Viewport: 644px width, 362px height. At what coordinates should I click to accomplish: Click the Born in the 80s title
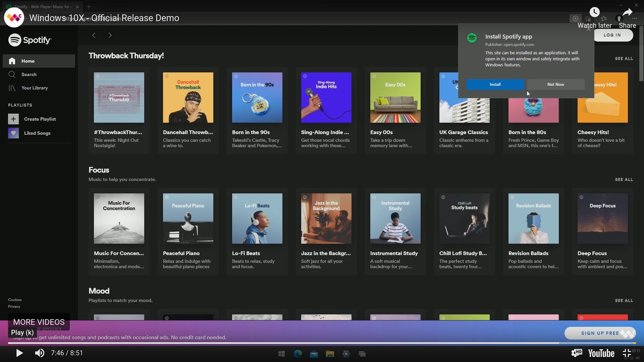527,132
